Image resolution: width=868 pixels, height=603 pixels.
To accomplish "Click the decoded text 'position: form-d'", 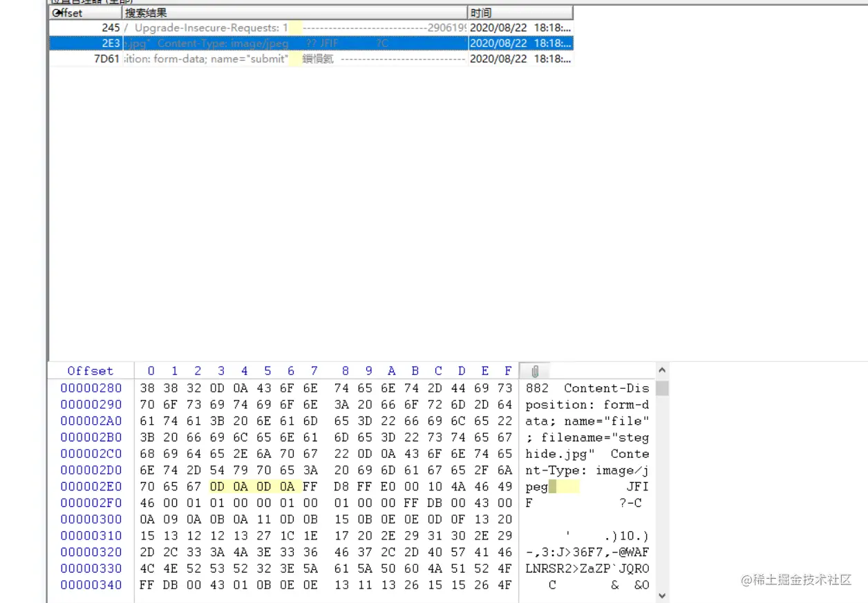I will [x=587, y=405].
